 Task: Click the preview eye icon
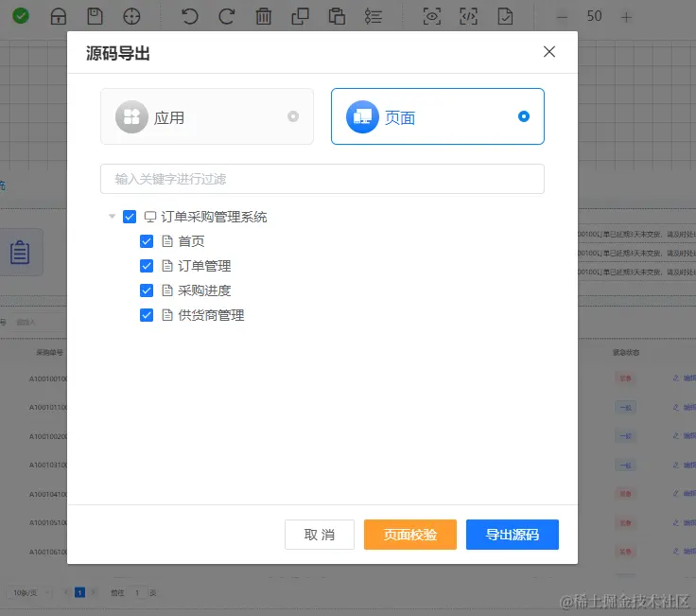click(431, 16)
